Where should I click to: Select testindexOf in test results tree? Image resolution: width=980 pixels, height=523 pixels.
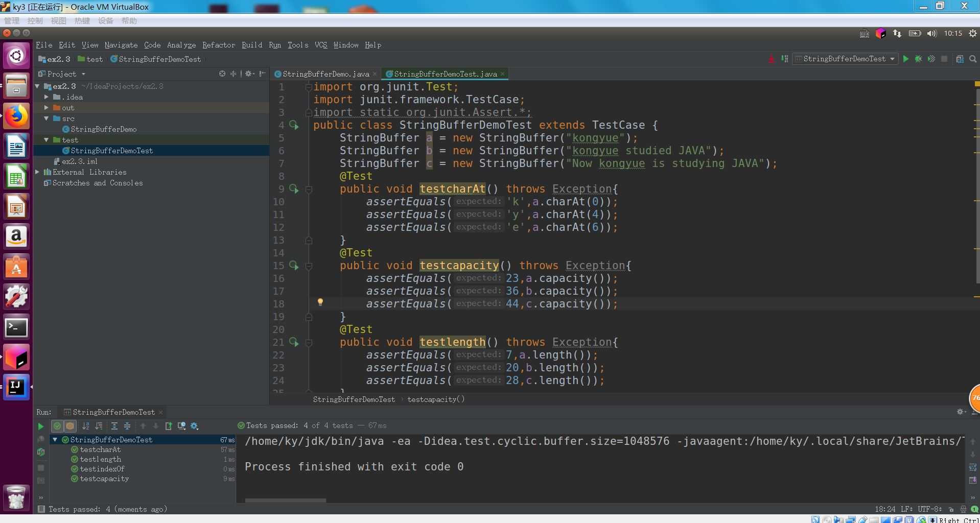click(x=102, y=469)
